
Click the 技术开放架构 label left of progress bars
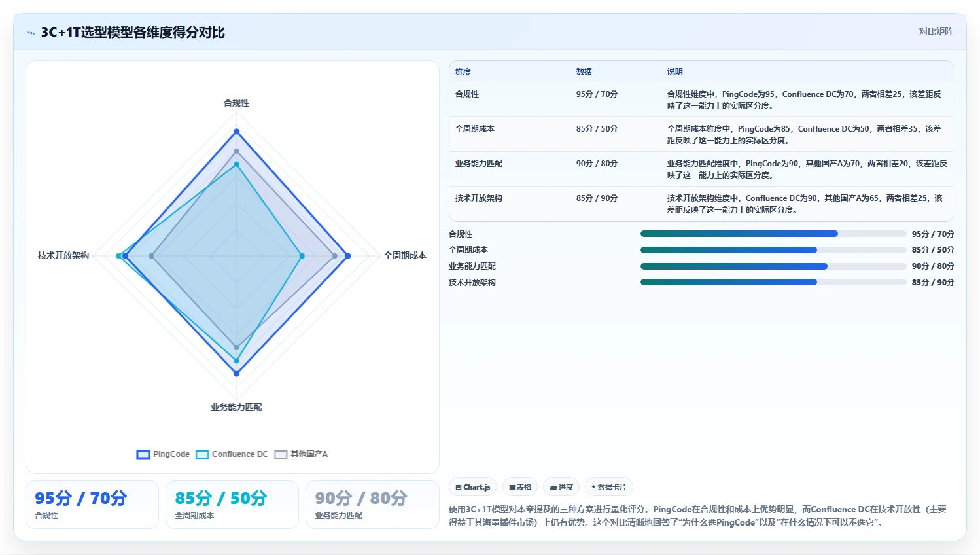point(472,283)
